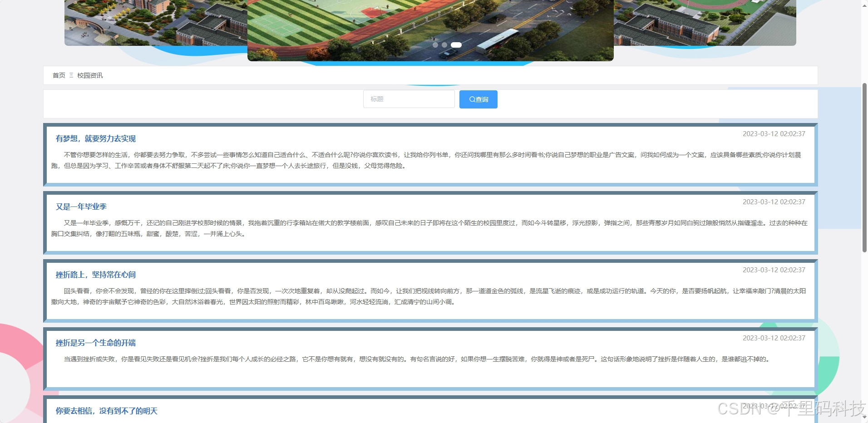Select the active elongated carousel indicator
The height and width of the screenshot is (423, 868).
click(x=456, y=45)
